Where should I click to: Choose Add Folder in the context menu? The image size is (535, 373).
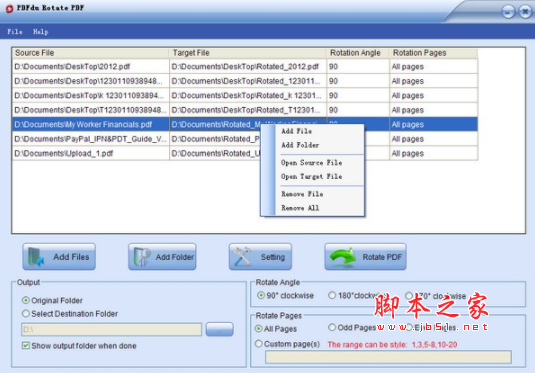[300, 145]
